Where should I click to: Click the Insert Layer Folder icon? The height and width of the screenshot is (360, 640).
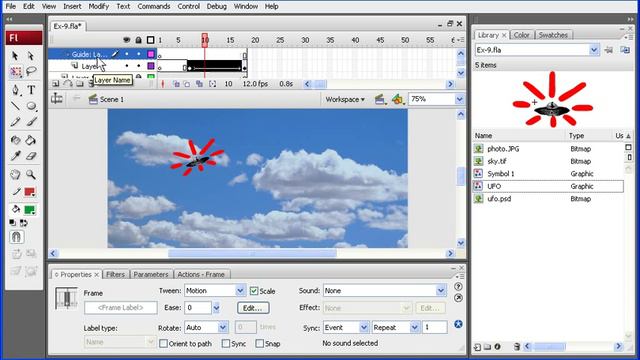(80, 84)
